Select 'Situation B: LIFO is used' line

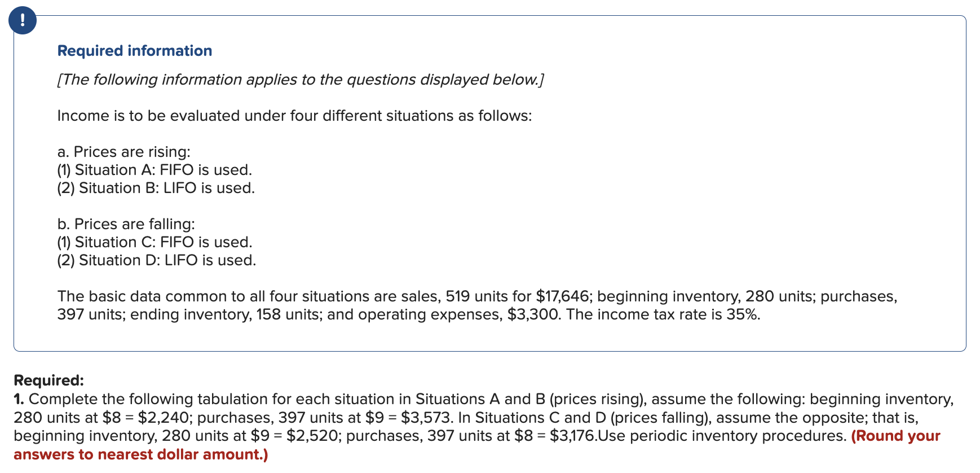(x=156, y=188)
